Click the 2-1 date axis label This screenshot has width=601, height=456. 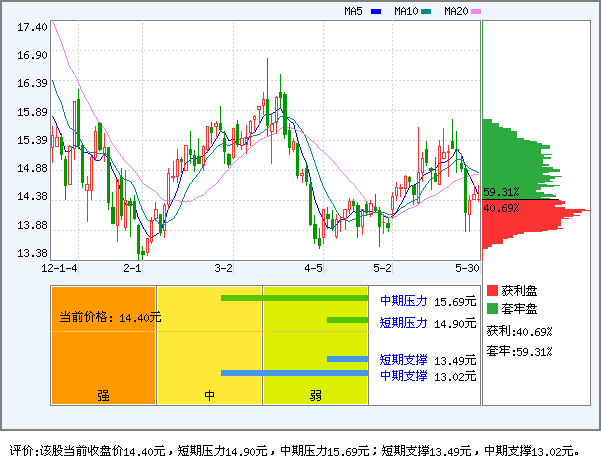tap(132, 268)
